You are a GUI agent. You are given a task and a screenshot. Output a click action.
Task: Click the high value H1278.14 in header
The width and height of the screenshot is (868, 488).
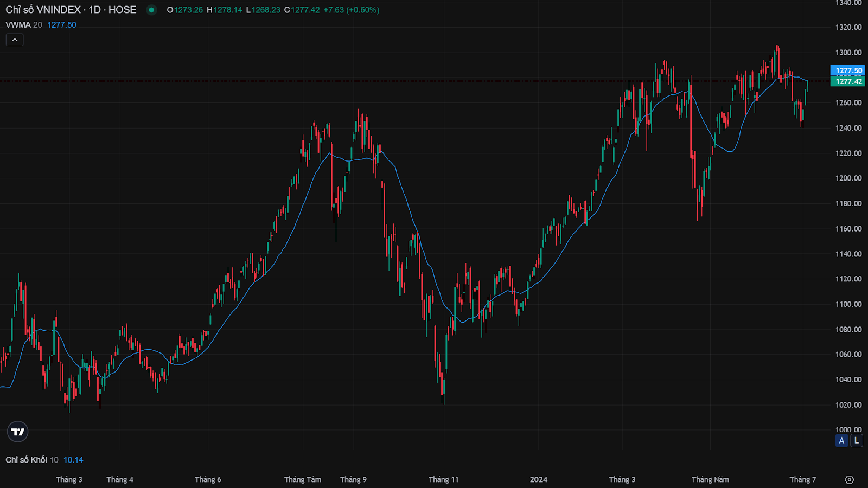click(x=225, y=10)
